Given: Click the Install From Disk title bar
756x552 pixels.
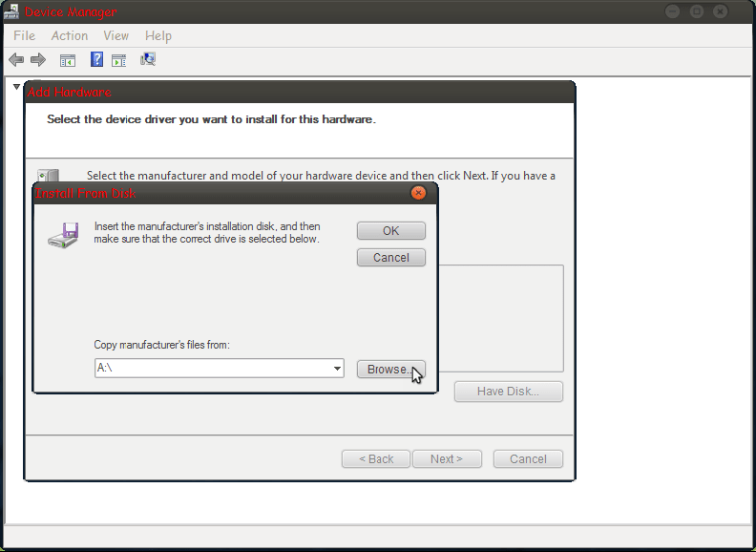Looking at the screenshot, I should coord(235,193).
